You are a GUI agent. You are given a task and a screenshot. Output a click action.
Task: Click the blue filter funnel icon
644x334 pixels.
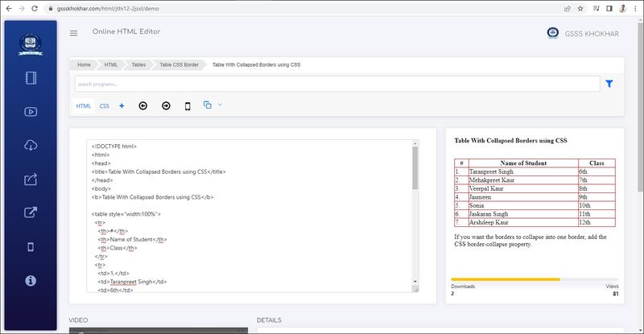(x=609, y=84)
